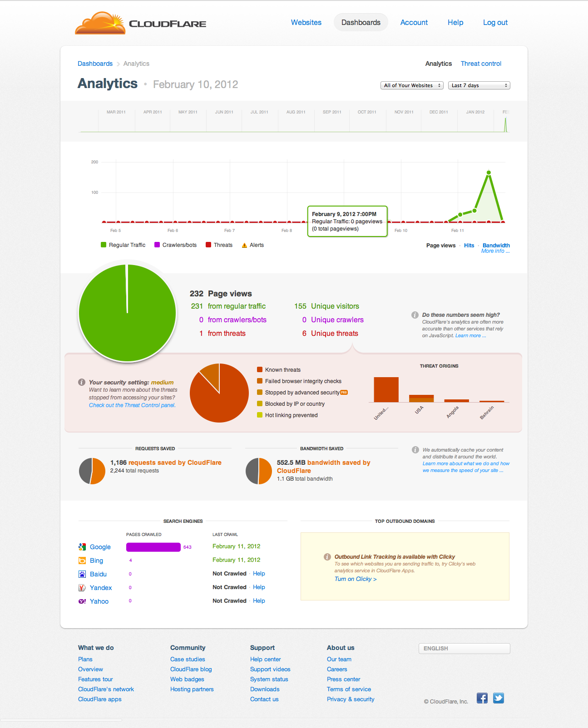Click info icon beside Outbound Link Tracking

click(x=327, y=557)
